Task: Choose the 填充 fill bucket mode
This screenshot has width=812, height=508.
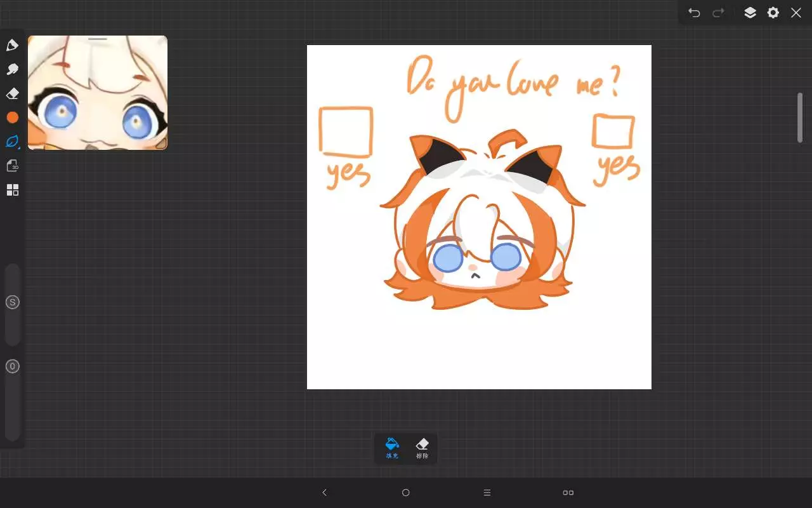Action: [x=392, y=448]
